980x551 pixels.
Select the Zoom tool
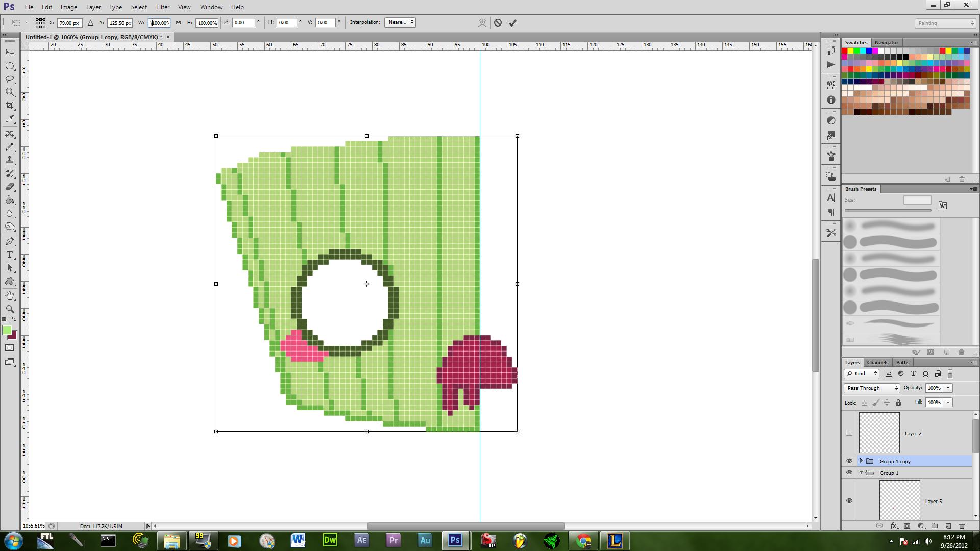(10, 309)
